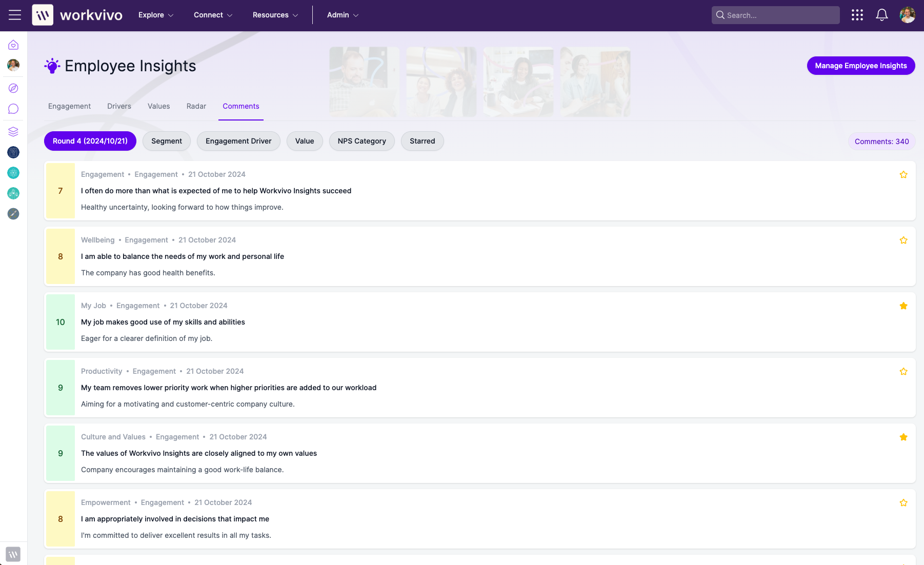Star the 'good health benefits' comment
The width and height of the screenshot is (924, 565).
tap(903, 240)
